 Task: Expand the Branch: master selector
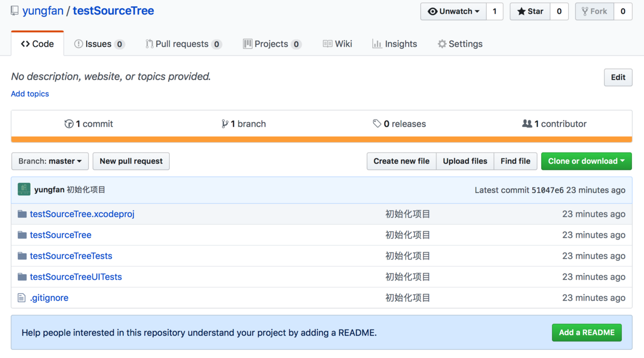[50, 161]
